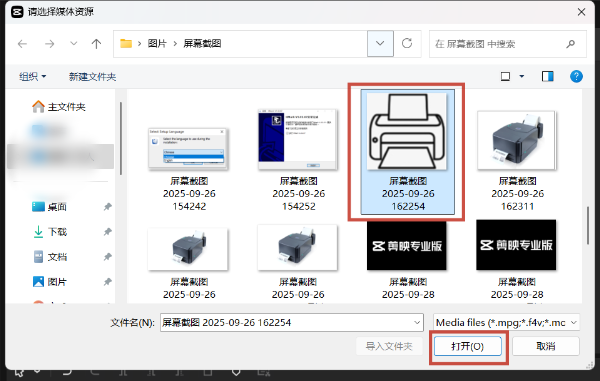Select 图片 in the address breadcrumb
The width and height of the screenshot is (600, 381).
[157, 44]
